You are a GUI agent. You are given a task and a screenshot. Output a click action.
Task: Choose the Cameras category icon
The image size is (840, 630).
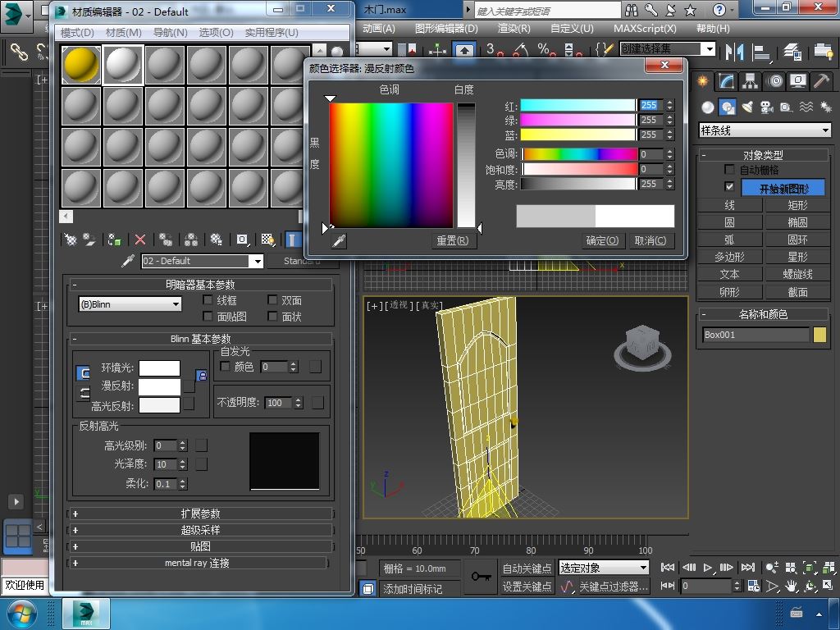766,107
